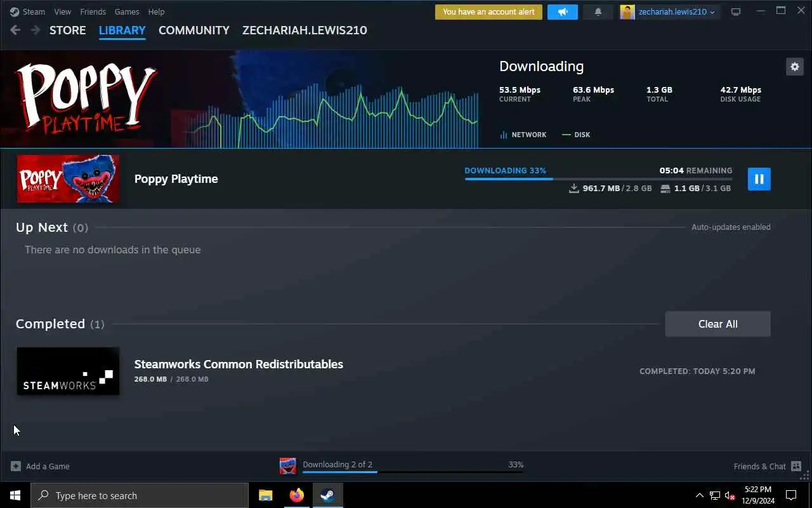Click Downloading 2 of 2 status text
Viewport: 812px width, 508px height.
(x=337, y=465)
